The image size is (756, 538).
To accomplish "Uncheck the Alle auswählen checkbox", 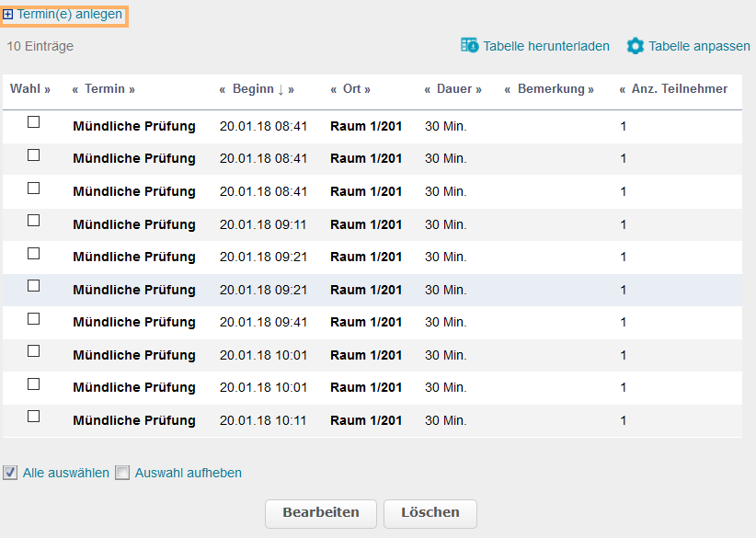I will pos(10,473).
